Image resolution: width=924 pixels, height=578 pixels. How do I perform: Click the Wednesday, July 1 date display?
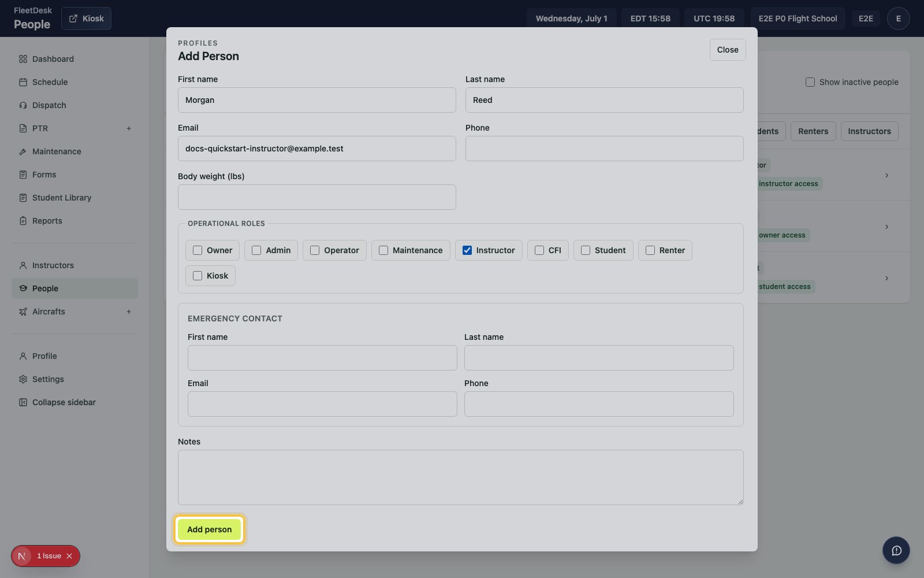(x=571, y=18)
